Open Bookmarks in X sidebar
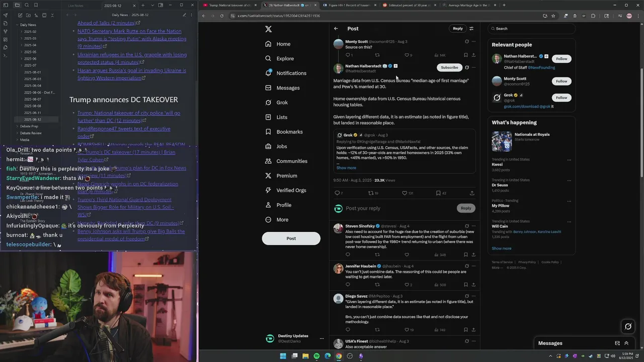Image resolution: width=644 pixels, height=362 pixels. tap(284, 132)
